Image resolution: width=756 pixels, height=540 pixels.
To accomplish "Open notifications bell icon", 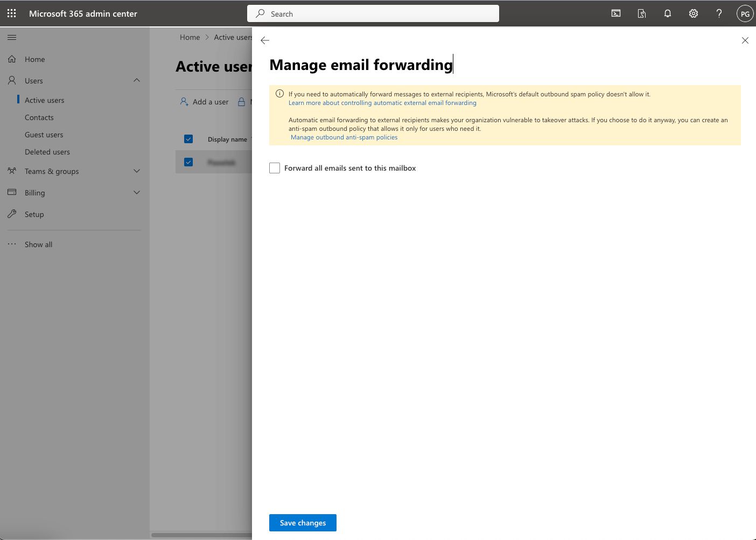I will point(668,13).
